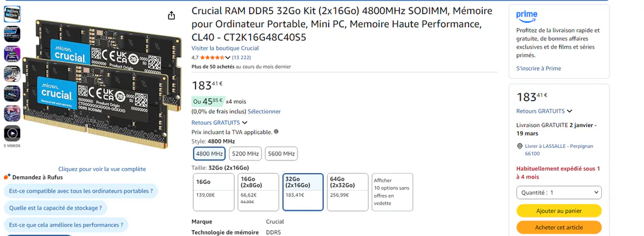Ask Rufus about laptop compatibility
The image size is (644, 236).
coord(81,191)
